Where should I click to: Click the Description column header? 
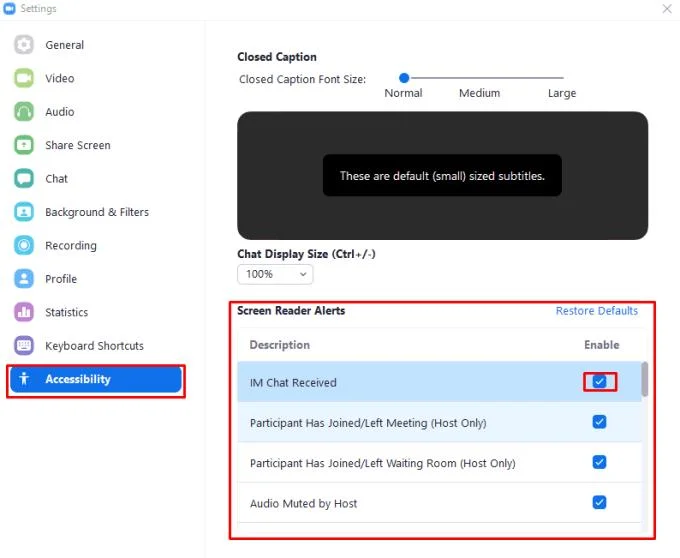click(x=280, y=345)
